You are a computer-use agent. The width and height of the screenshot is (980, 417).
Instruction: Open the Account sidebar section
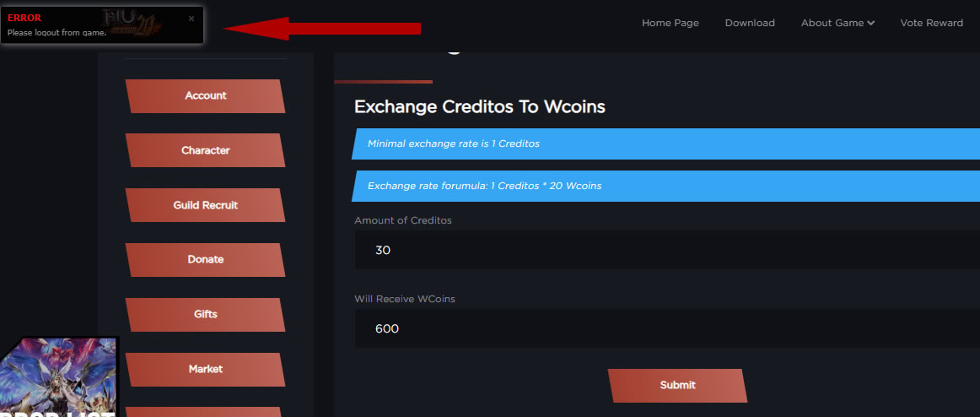205,96
